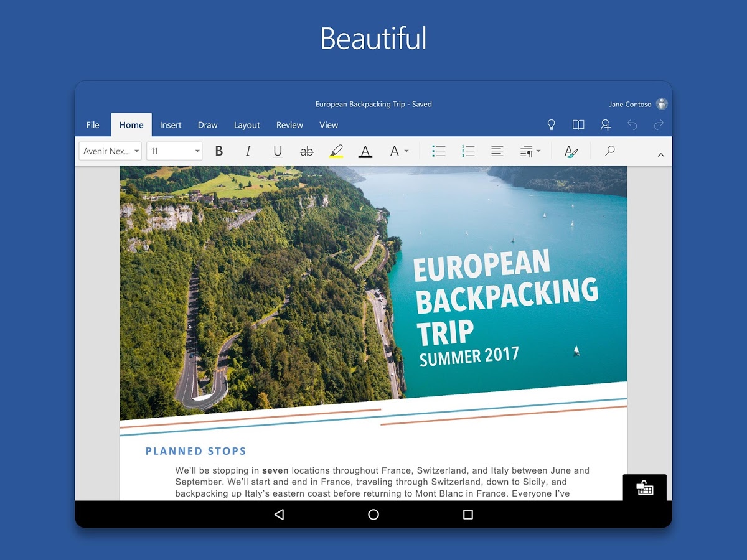Open the Search tool

[609, 151]
